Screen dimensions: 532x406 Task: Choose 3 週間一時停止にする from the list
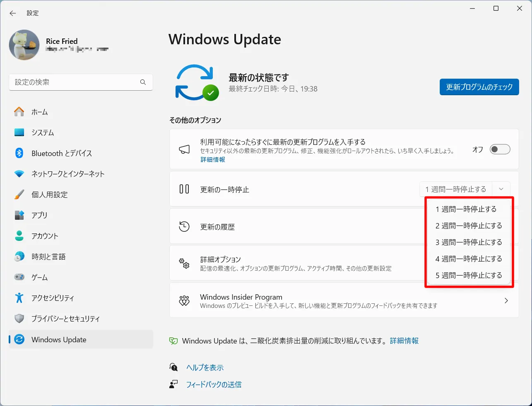pyautogui.click(x=469, y=242)
